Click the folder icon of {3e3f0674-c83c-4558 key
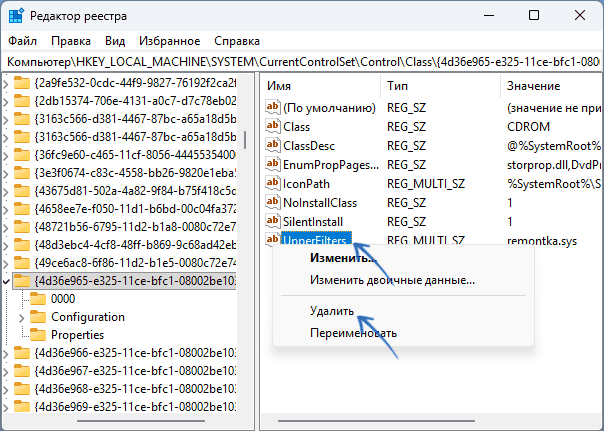Screen dimensions: 604x431 tap(22, 173)
